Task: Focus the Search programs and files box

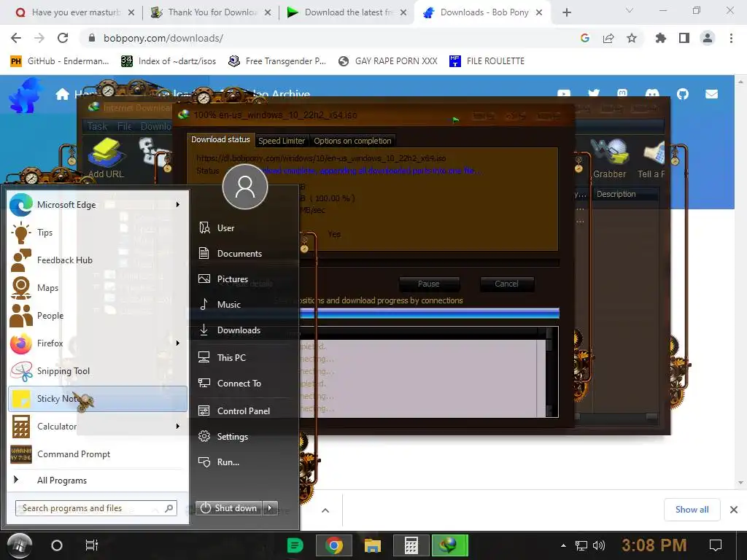Action: click(x=96, y=508)
